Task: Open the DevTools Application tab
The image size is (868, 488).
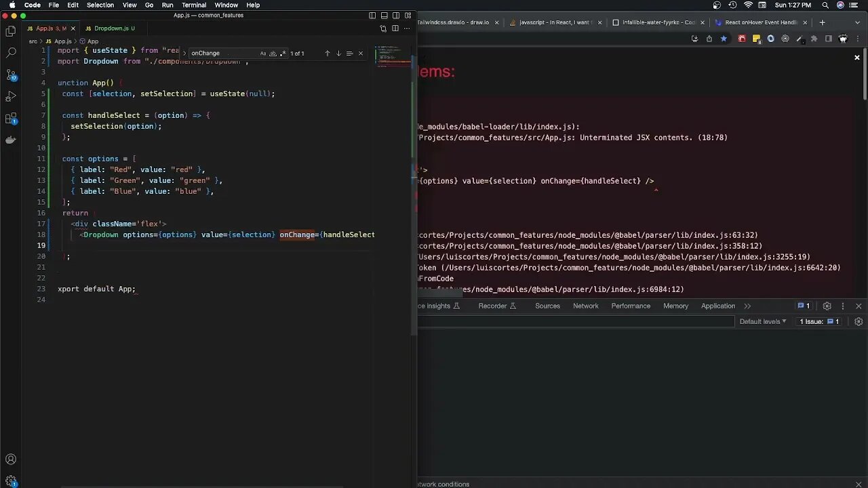Action: pos(718,306)
